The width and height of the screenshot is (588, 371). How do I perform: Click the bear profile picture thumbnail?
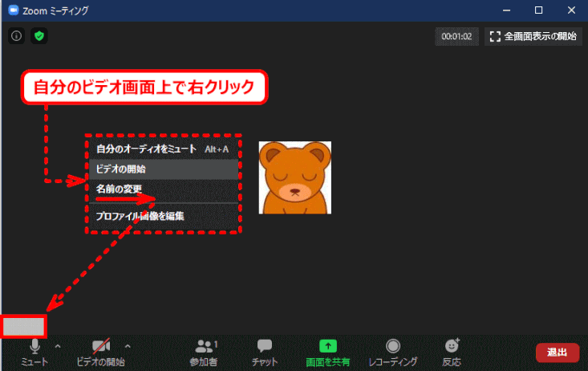pyautogui.click(x=295, y=177)
